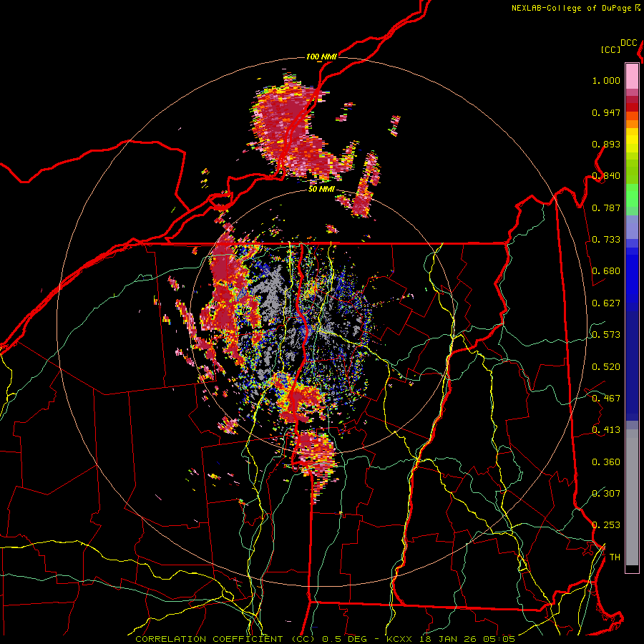The width and height of the screenshot is (644, 644).
Task: Click the 100 NMI range ring label
Action: [x=321, y=57]
